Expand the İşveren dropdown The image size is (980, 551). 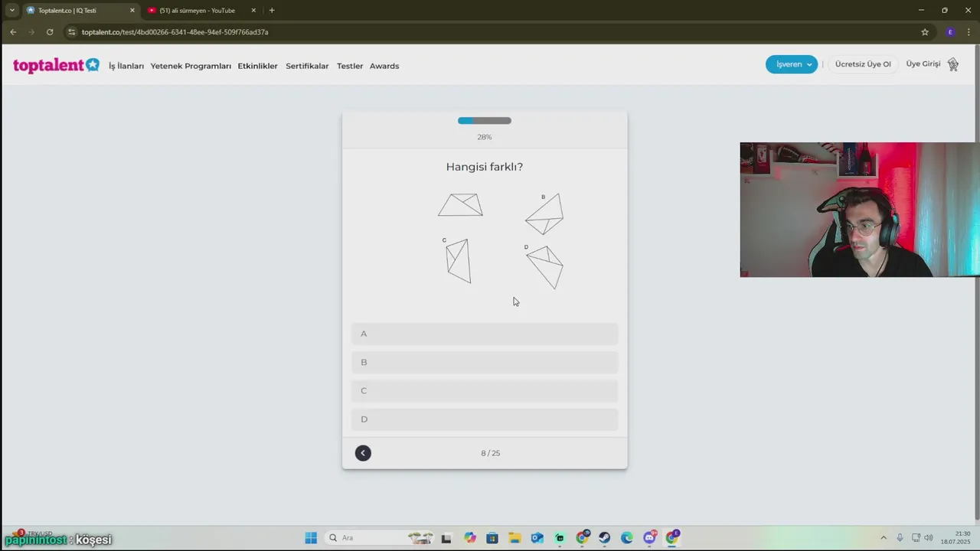coord(792,64)
